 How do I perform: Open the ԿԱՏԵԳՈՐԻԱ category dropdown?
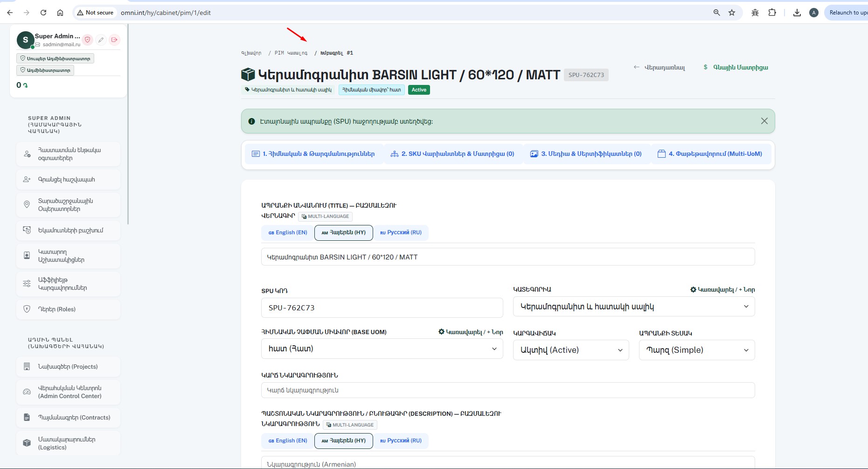click(x=634, y=307)
